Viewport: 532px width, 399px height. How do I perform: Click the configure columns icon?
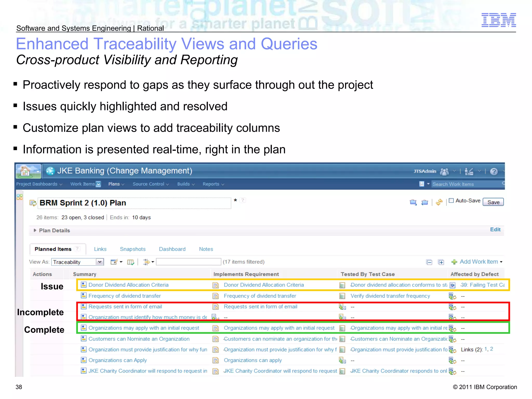coord(131,262)
